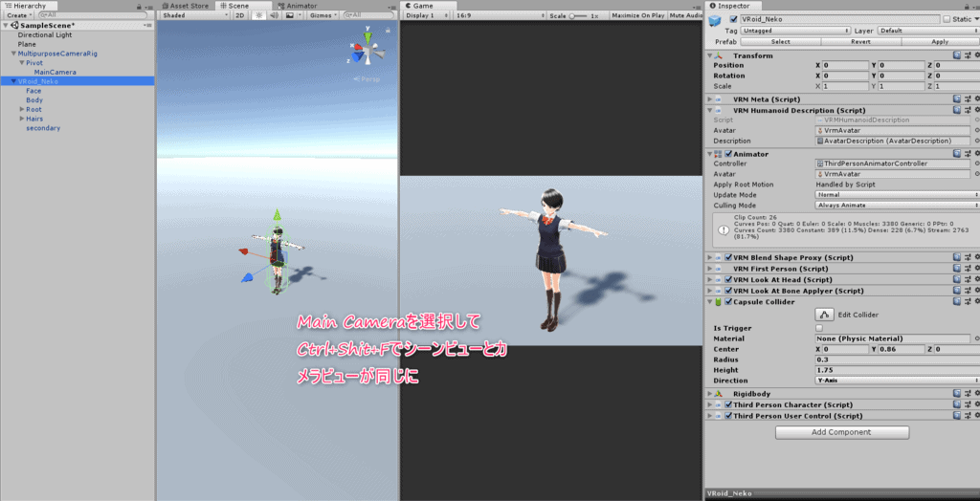Click the scene orientation gizmo
This screenshot has width=980, height=501.
pyautogui.click(x=367, y=53)
